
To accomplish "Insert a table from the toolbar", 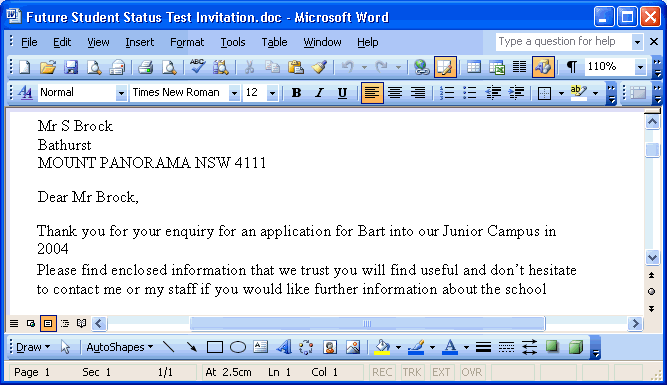I will point(473,67).
